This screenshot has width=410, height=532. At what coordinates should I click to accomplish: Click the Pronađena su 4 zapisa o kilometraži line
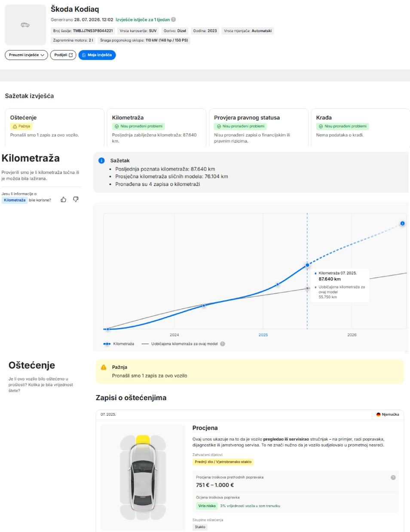[157, 184]
